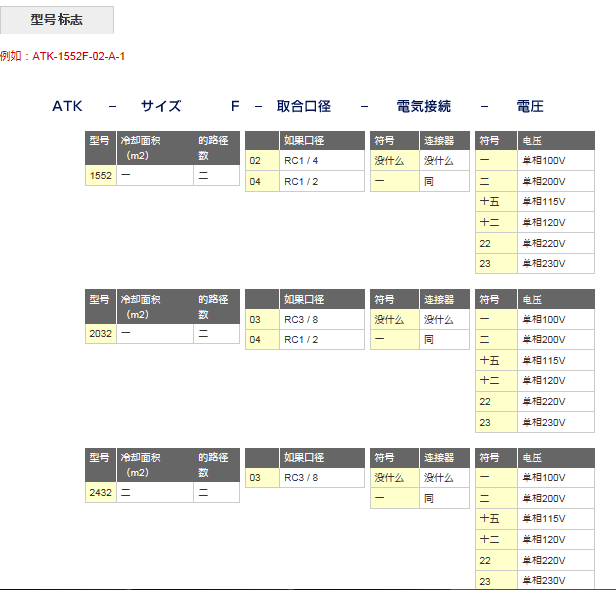
Task: Click the 電圧 heading
Action: coord(530,106)
